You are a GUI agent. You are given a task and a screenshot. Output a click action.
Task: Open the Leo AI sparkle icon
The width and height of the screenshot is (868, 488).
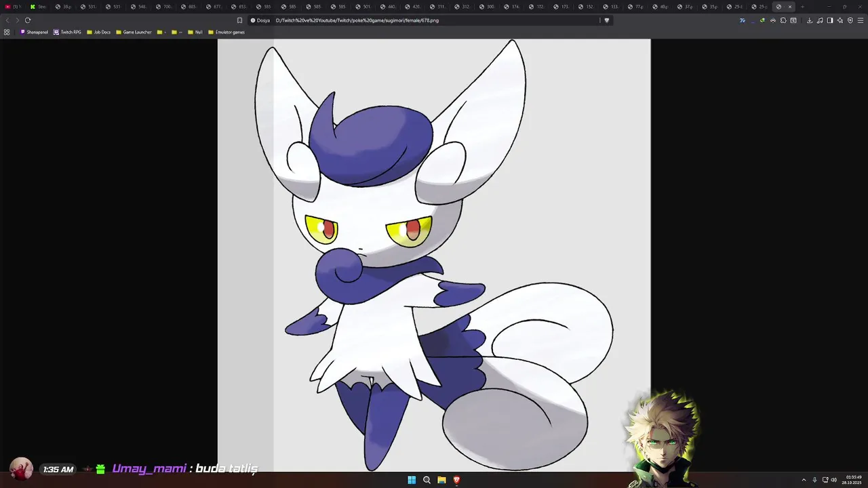point(840,20)
